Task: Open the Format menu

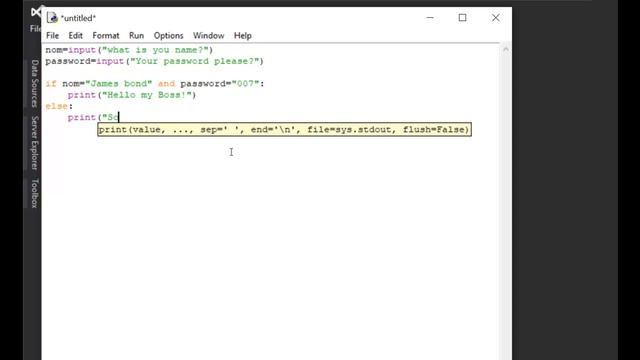Action: [106, 36]
